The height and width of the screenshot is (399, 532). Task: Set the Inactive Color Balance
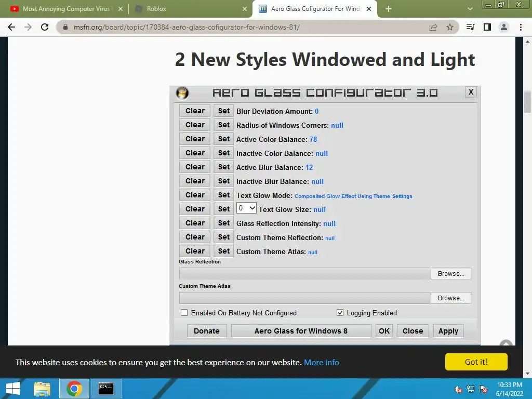click(223, 153)
